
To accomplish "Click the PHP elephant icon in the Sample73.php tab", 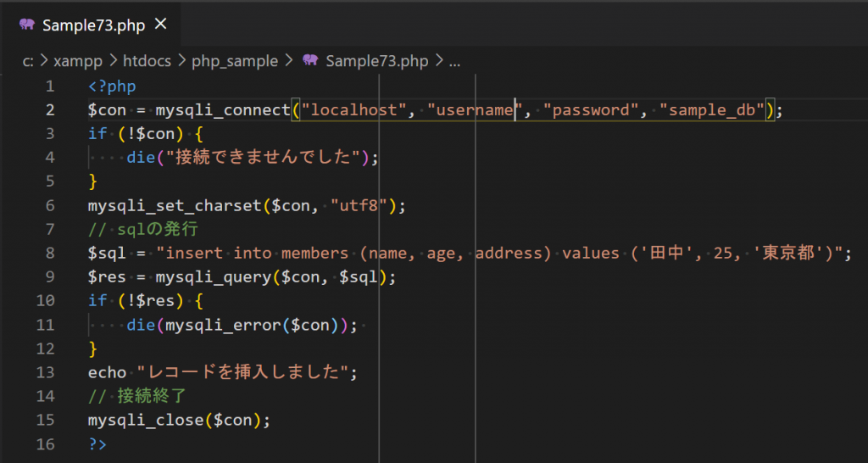I will (26, 24).
